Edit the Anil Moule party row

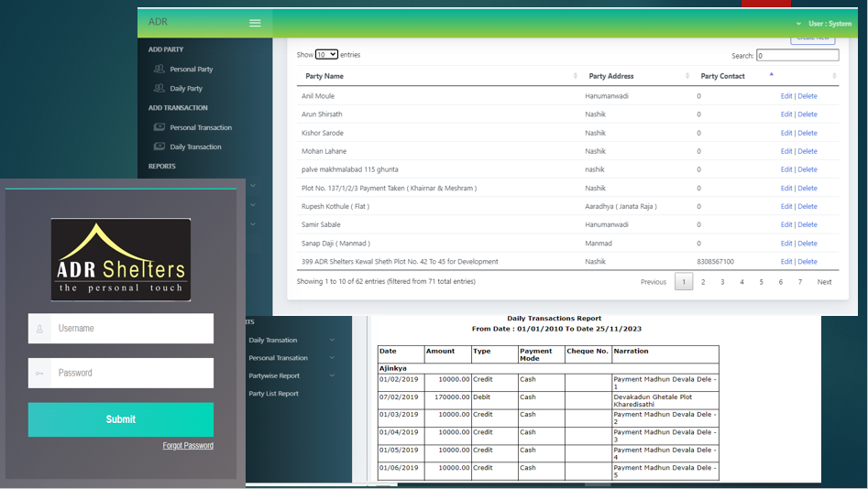tap(786, 96)
